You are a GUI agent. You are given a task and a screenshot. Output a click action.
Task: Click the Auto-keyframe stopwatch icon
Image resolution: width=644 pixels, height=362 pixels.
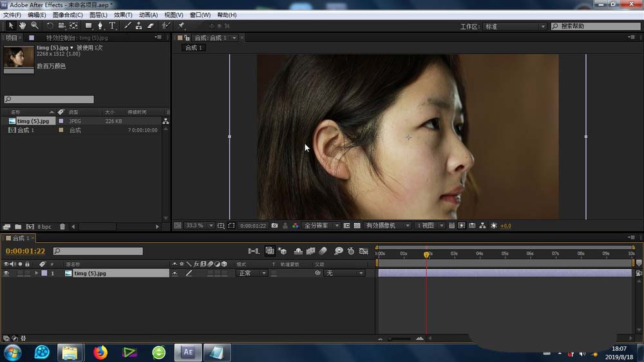[351, 251]
